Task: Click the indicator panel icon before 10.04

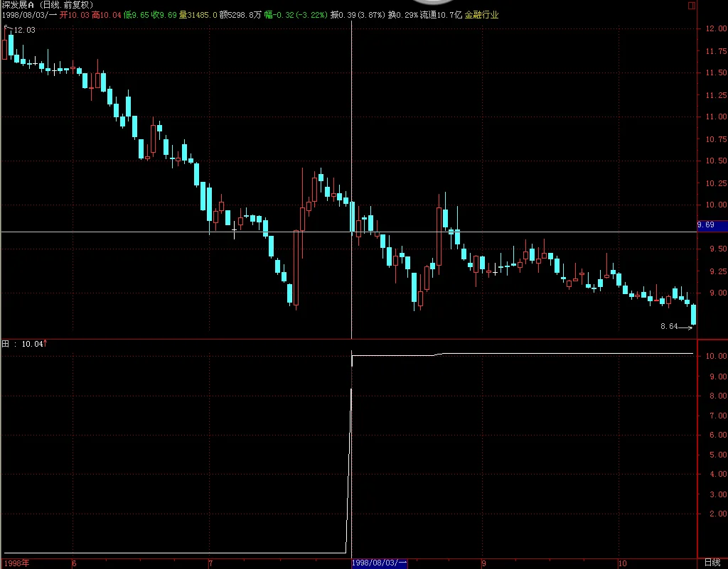Action: click(6, 344)
